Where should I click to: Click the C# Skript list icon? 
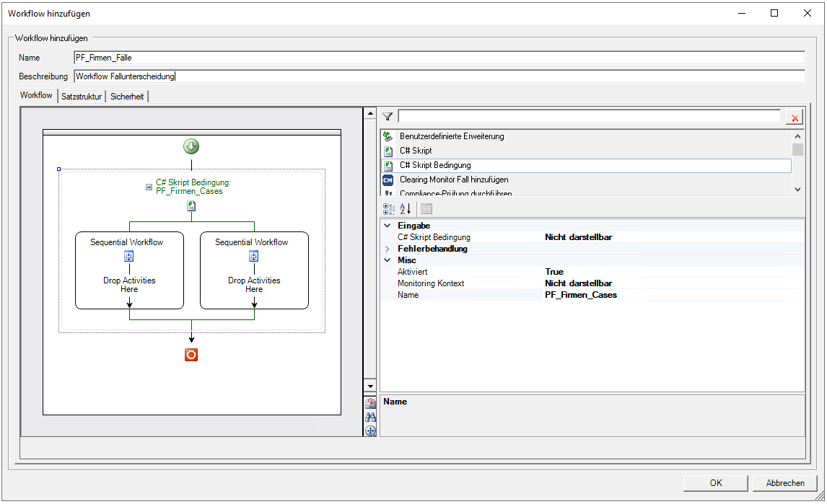point(388,151)
